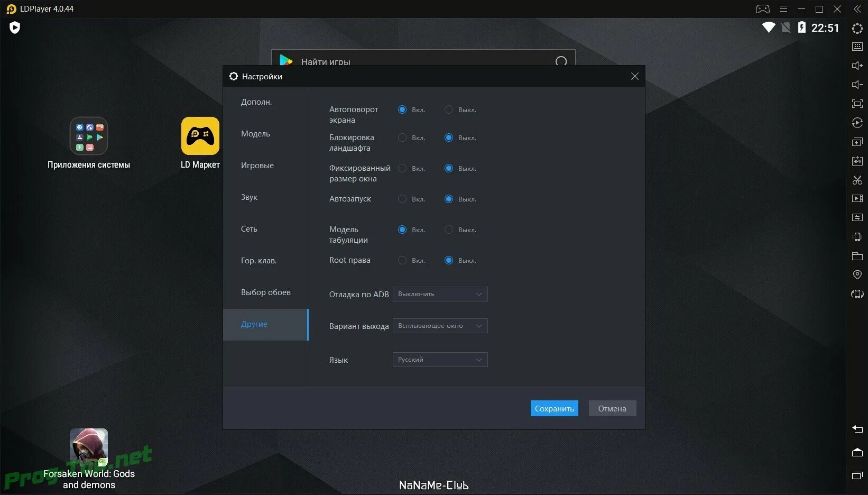
Task: Click the shield icon at top left
Action: click(15, 27)
